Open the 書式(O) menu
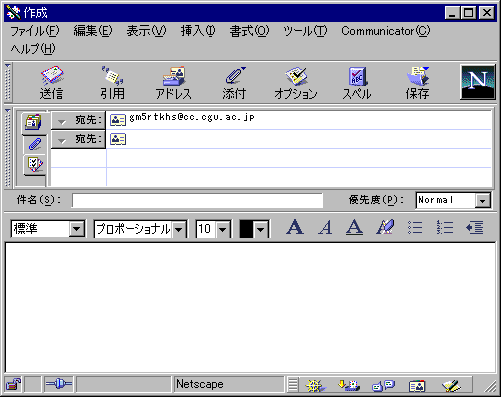 click(x=249, y=31)
